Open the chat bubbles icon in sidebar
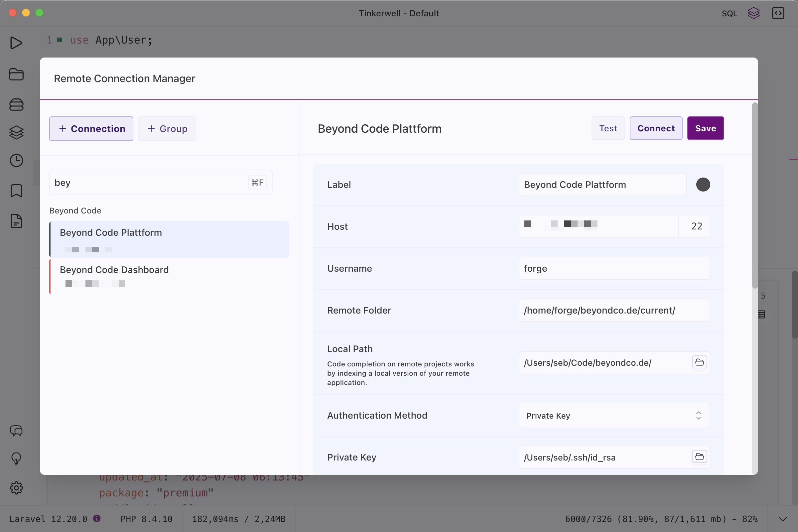Screen dimensions: 798x532 [16, 431]
